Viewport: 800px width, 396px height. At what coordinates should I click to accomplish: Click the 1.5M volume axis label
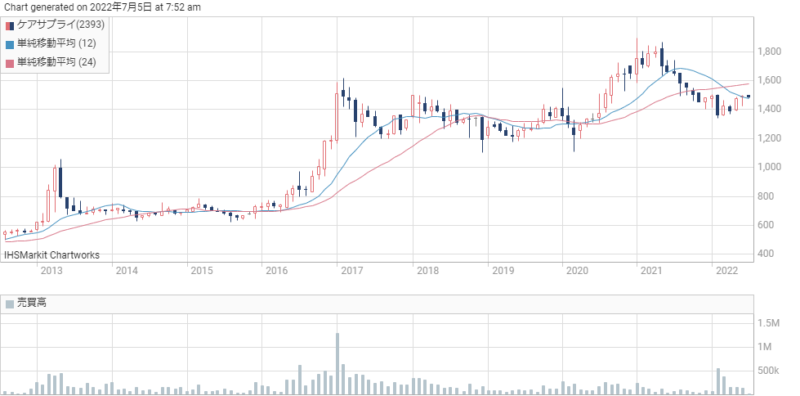tap(769, 324)
